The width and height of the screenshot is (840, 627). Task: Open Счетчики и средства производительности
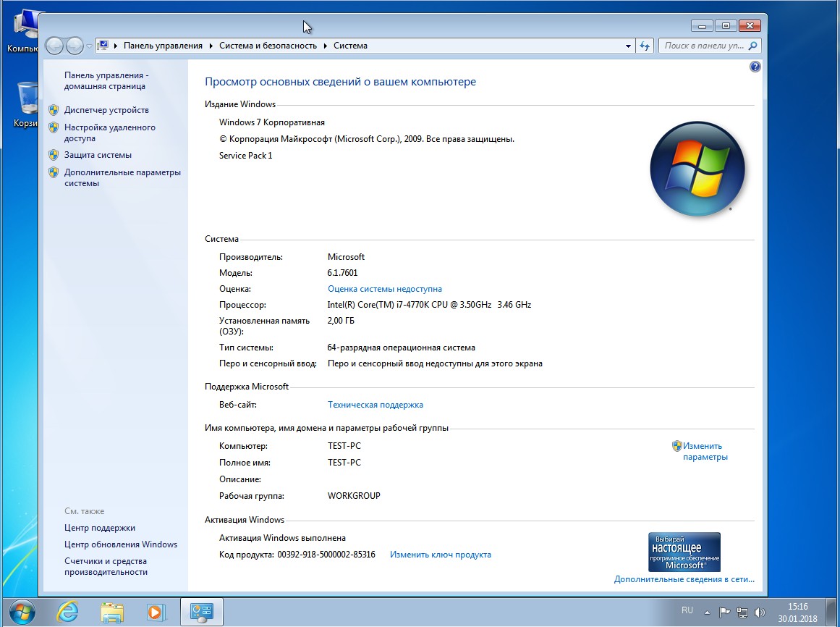[106, 566]
